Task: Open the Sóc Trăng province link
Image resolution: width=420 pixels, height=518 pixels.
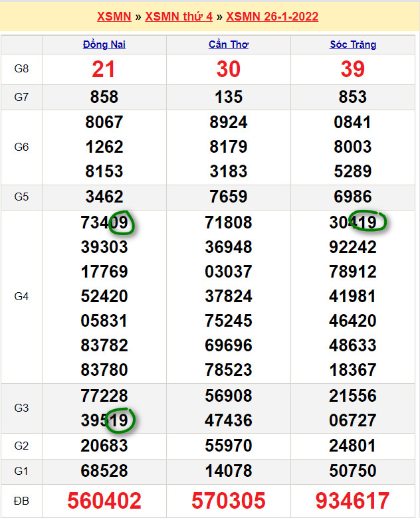Action: point(353,44)
